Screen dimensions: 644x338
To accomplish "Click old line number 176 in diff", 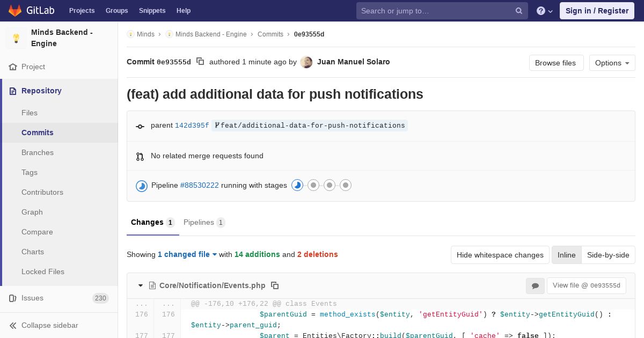I will 141,314.
